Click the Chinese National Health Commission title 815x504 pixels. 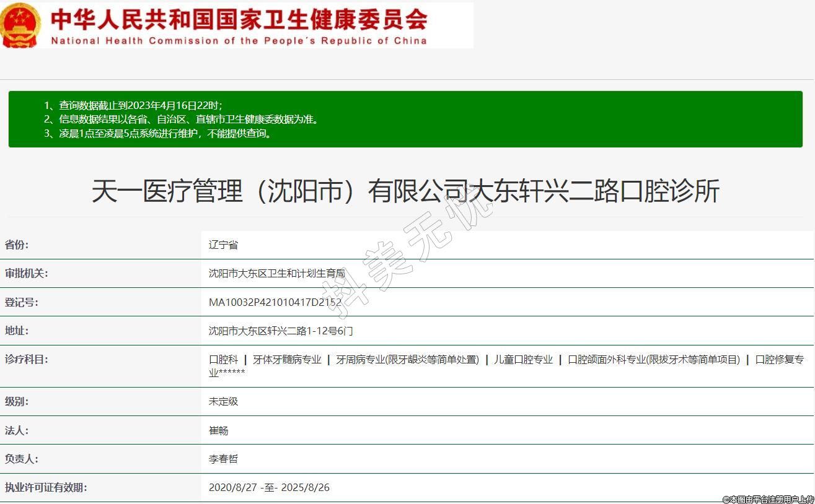point(239,19)
